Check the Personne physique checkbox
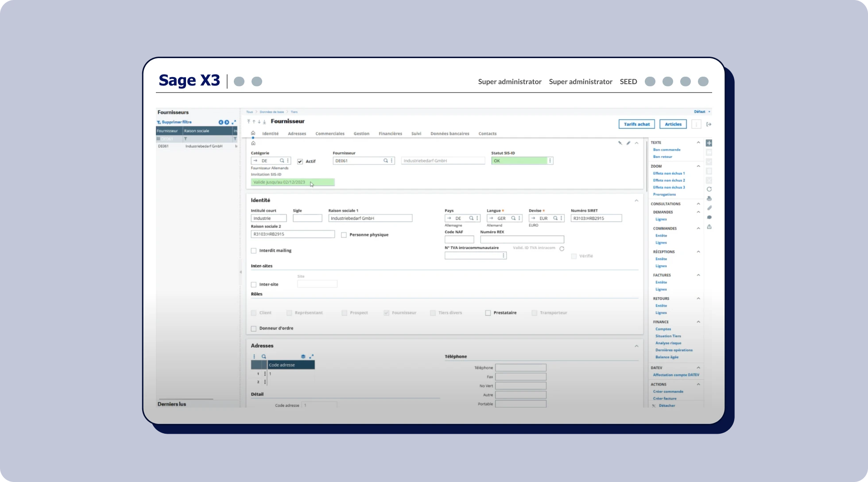868x482 pixels. pyautogui.click(x=344, y=235)
